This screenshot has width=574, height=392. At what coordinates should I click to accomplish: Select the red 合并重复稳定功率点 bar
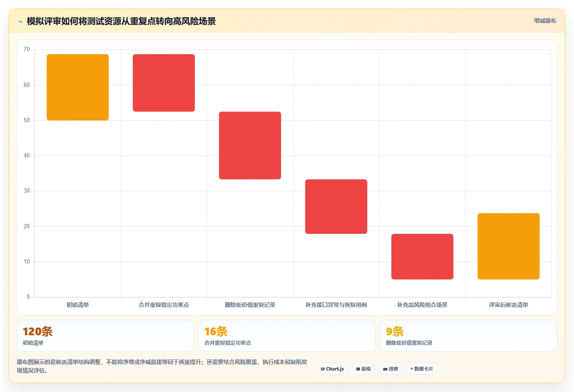coord(164,83)
